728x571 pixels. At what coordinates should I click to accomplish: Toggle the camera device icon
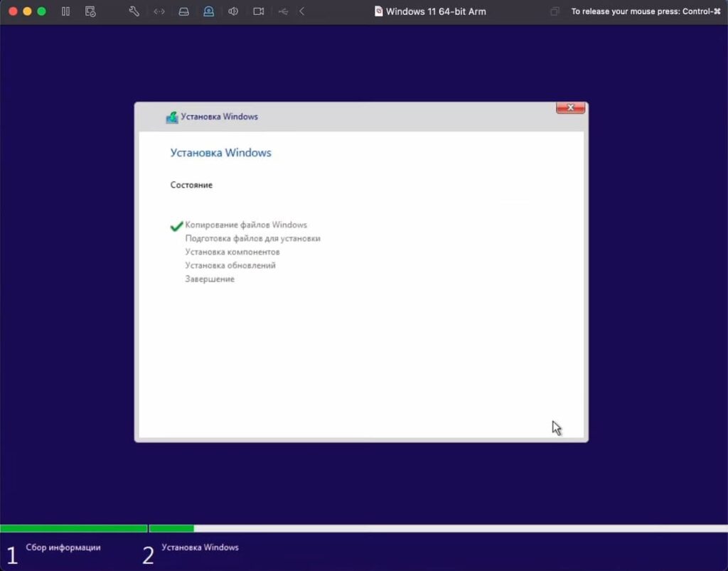259,11
